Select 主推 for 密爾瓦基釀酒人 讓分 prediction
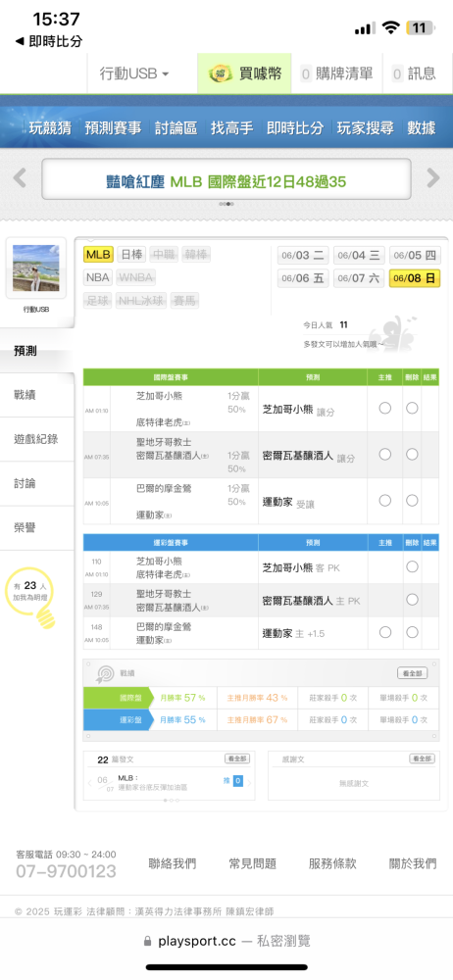 point(384,455)
